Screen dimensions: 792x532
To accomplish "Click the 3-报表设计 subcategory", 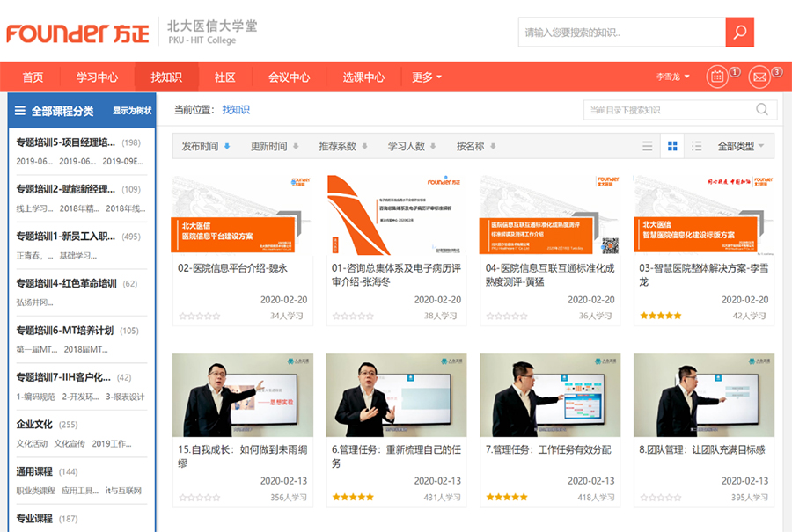I will [125, 397].
